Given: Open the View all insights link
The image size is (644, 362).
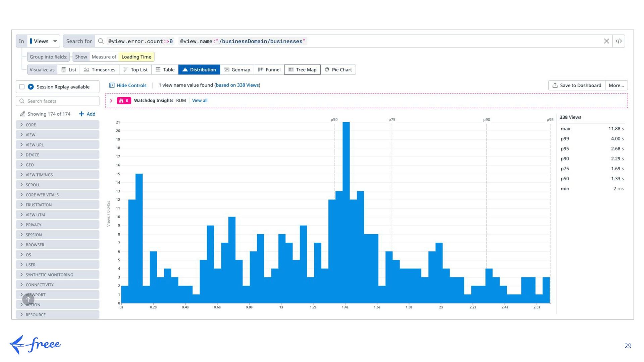Looking at the screenshot, I should coord(200,101).
